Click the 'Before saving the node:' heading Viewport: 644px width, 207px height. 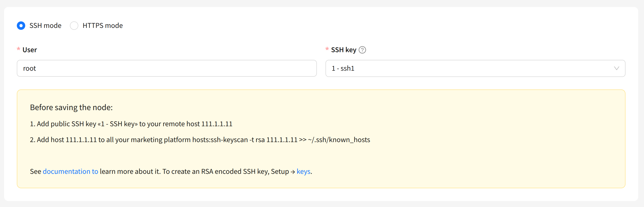tap(71, 107)
